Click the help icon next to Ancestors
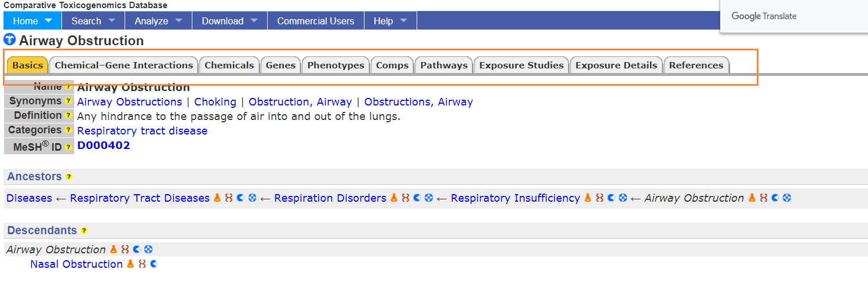 [69, 177]
